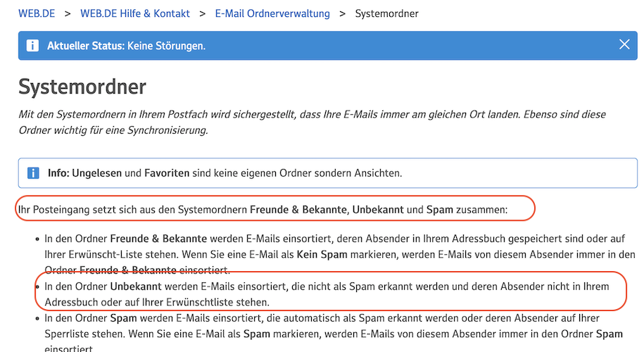This screenshot has width=644, height=352.
Task: Click the info icon in the status banner
Action: coord(33,46)
